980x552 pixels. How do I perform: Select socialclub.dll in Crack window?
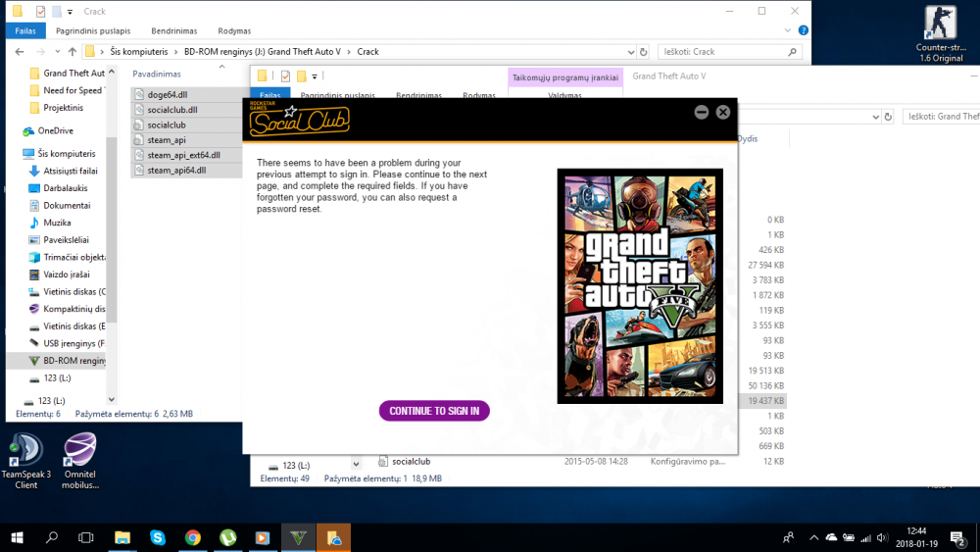(172, 110)
